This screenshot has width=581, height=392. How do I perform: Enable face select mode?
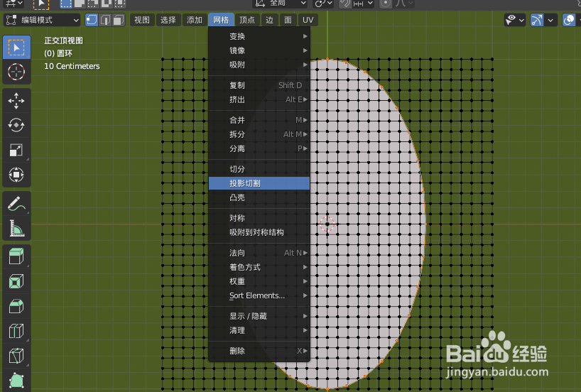click(119, 20)
